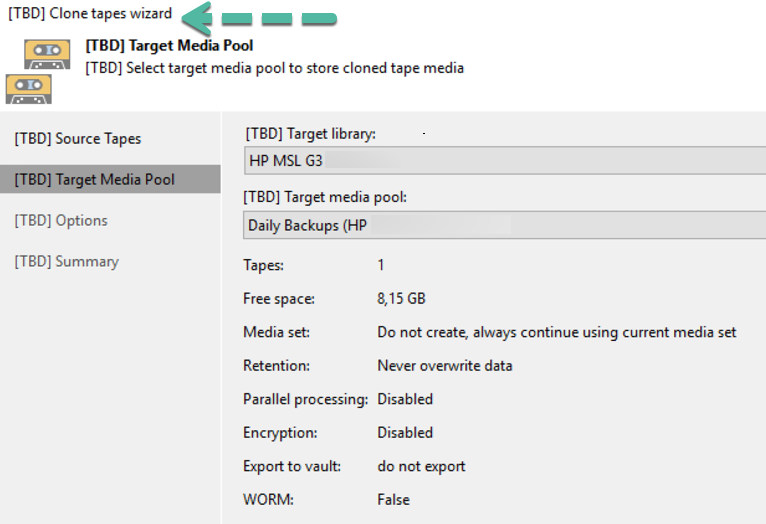Select the Free space value 8,15 GB
The height and width of the screenshot is (524, 766).
pyautogui.click(x=402, y=298)
